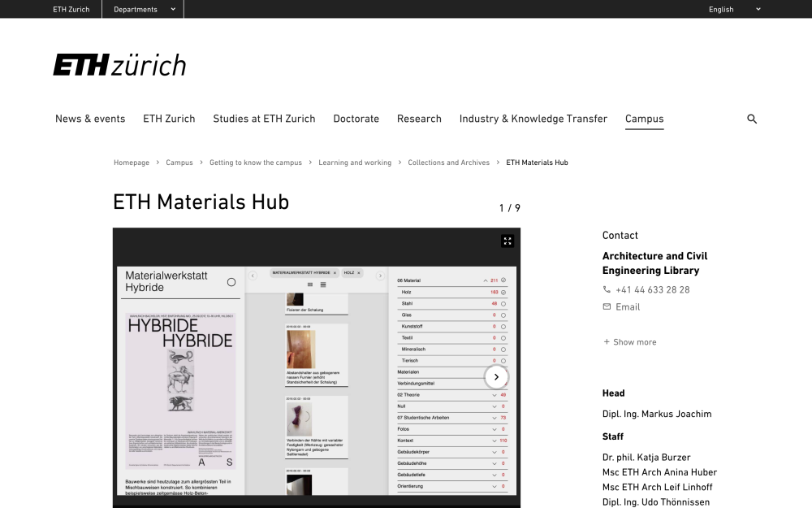
Task: Click name Dipl. Ing. Udo Thönnissen
Action: tap(655, 502)
